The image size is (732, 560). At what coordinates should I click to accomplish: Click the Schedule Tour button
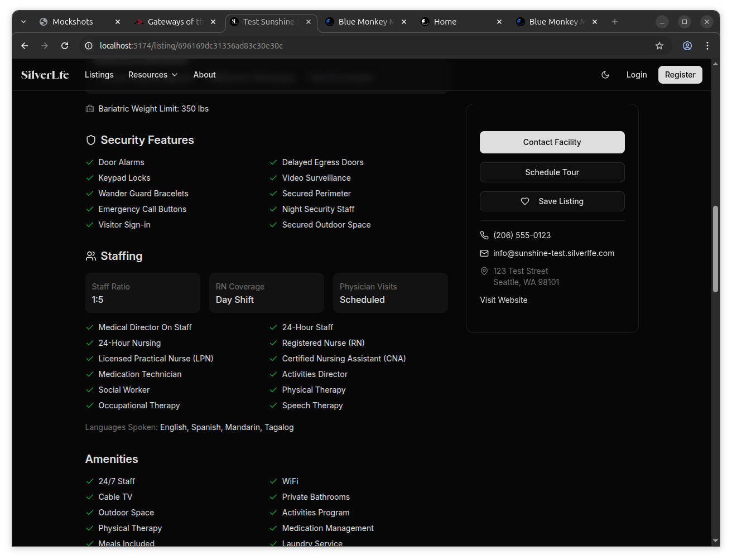click(x=552, y=172)
